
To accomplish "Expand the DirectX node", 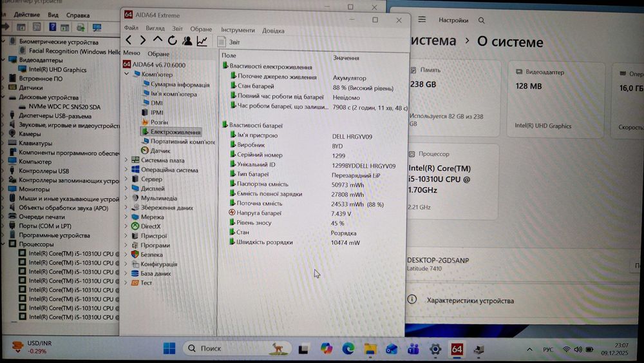I will pyautogui.click(x=126, y=226).
